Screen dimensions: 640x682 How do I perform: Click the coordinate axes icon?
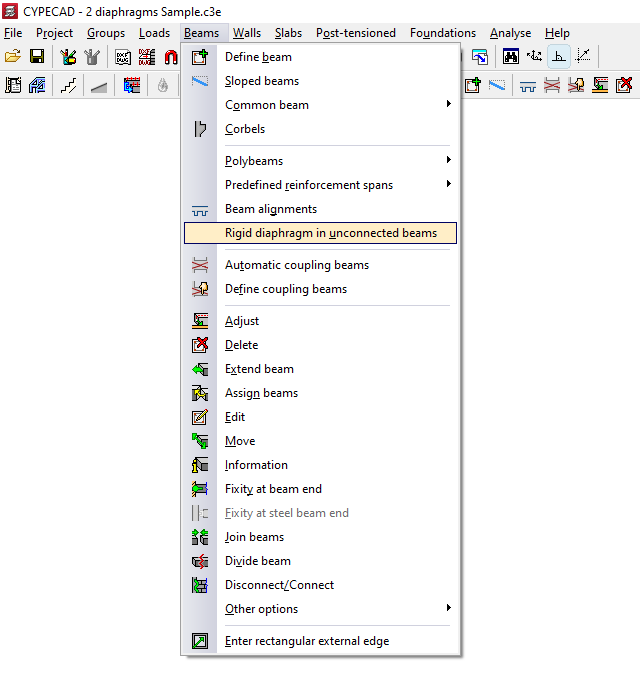click(x=534, y=57)
